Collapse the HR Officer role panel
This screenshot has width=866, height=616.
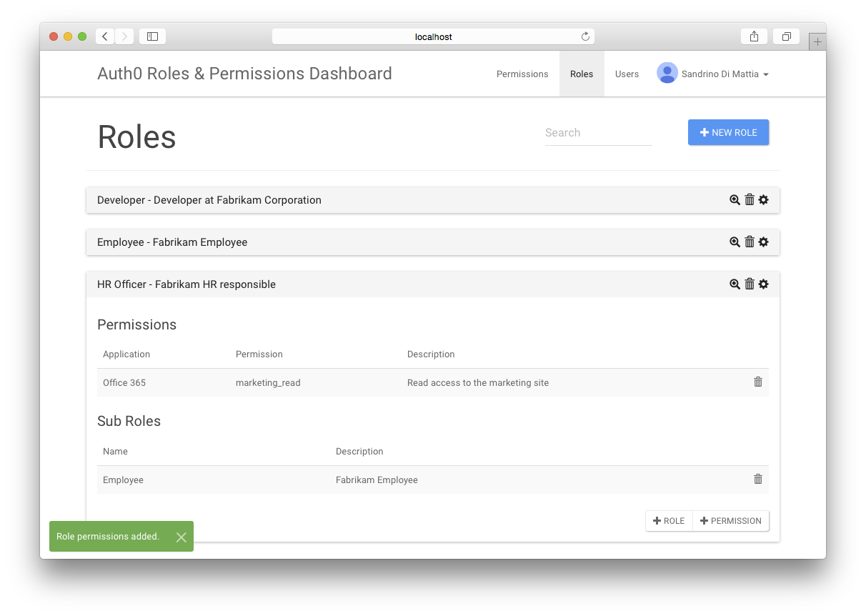pyautogui.click(x=186, y=284)
